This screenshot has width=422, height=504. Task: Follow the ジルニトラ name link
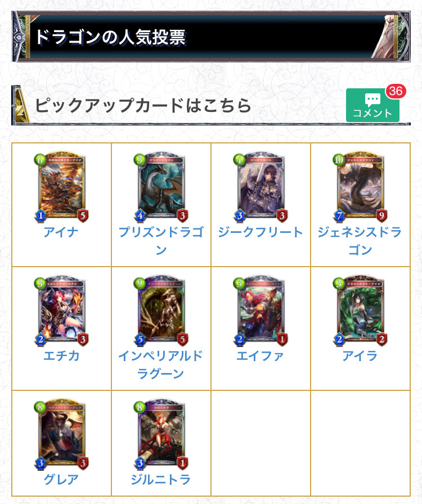click(x=161, y=480)
